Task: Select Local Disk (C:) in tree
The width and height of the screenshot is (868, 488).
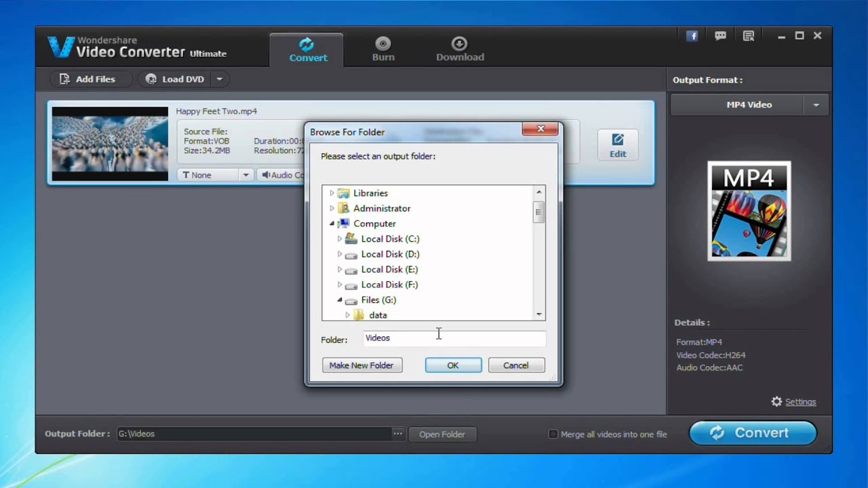Action: [x=390, y=239]
